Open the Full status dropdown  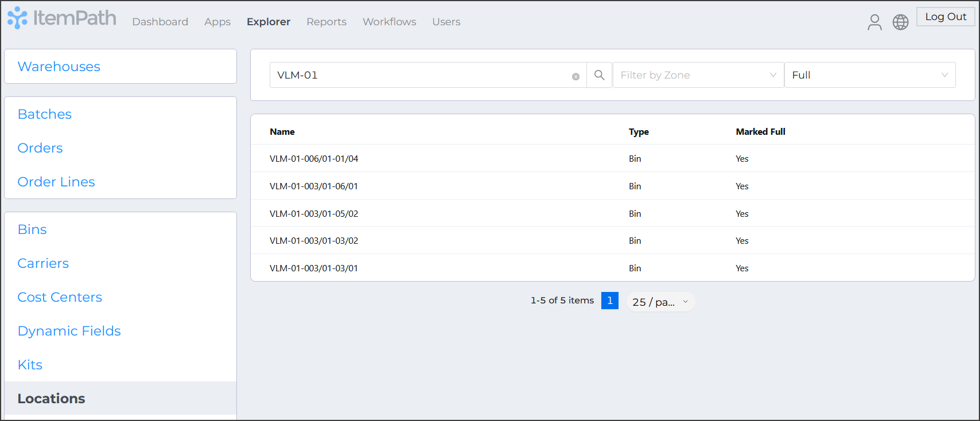click(870, 75)
